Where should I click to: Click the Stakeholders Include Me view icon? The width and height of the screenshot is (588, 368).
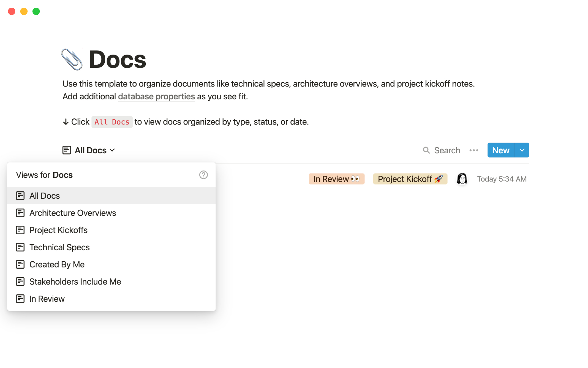coord(21,281)
